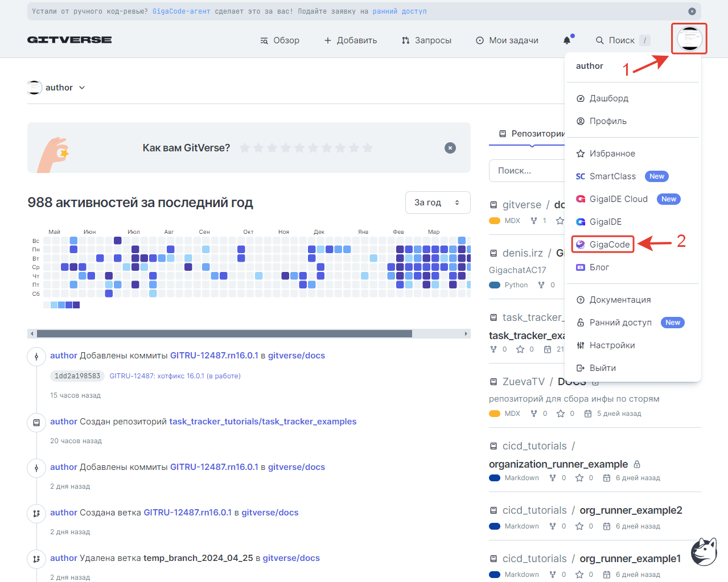
Task: Close the GigaCode-агент announcement banner
Action: tap(692, 11)
